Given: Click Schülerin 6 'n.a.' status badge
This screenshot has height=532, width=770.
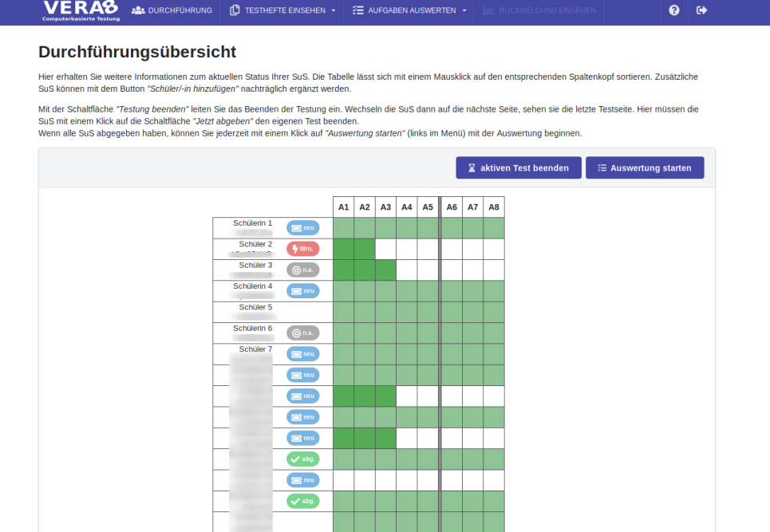Looking at the screenshot, I should [302, 333].
